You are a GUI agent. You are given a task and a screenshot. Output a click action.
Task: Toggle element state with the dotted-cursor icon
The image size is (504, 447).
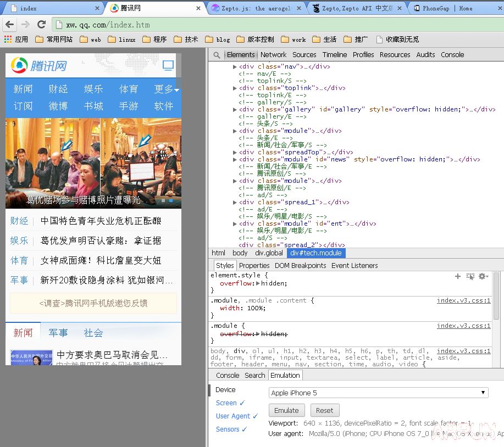tap(471, 277)
